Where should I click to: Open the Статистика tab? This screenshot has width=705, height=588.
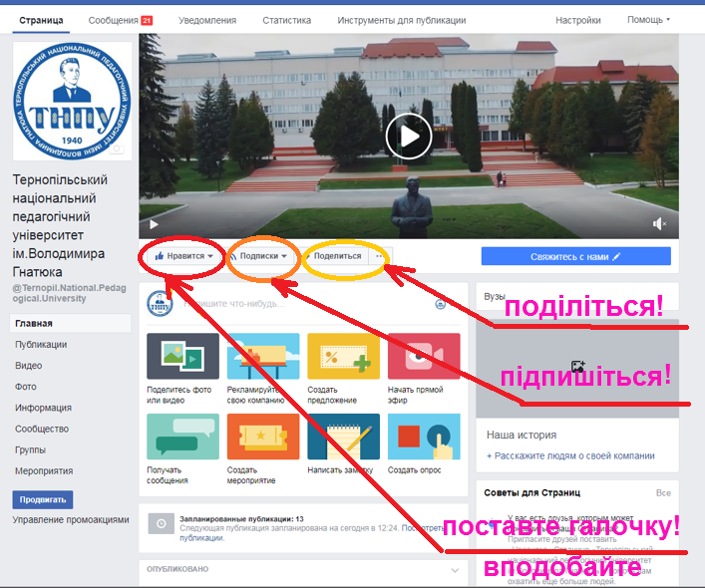click(x=286, y=20)
